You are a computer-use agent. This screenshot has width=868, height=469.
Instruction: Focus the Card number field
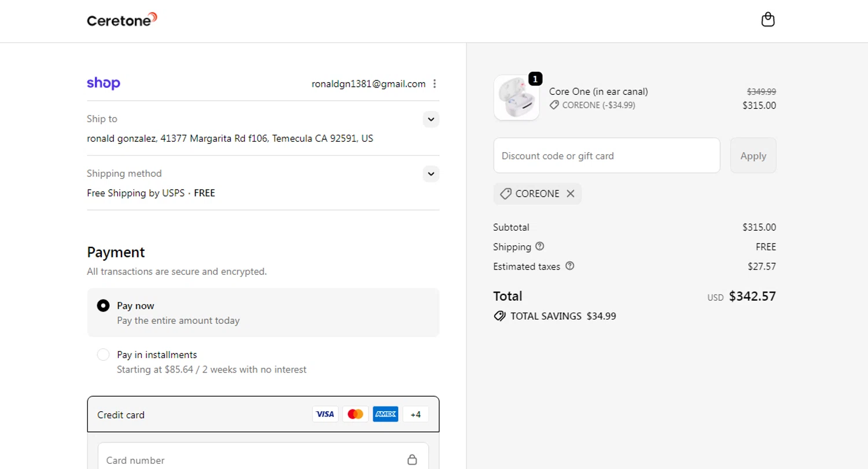coord(263,457)
